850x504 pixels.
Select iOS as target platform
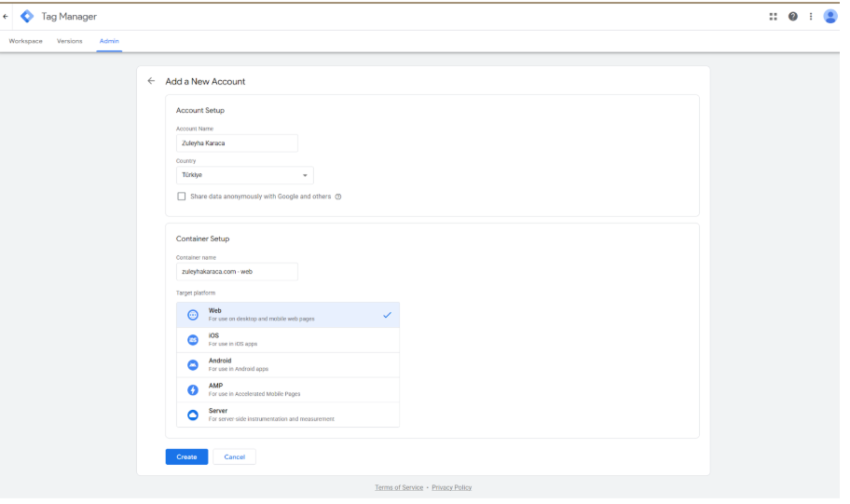tap(288, 340)
